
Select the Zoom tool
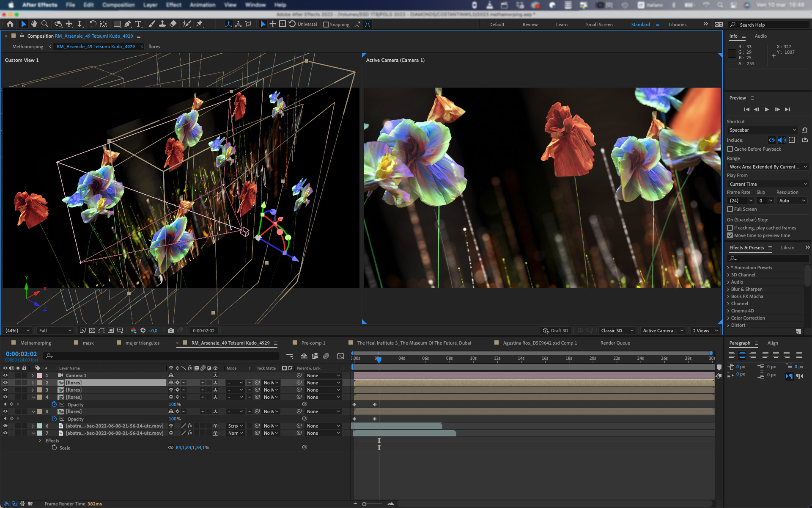(x=45, y=24)
